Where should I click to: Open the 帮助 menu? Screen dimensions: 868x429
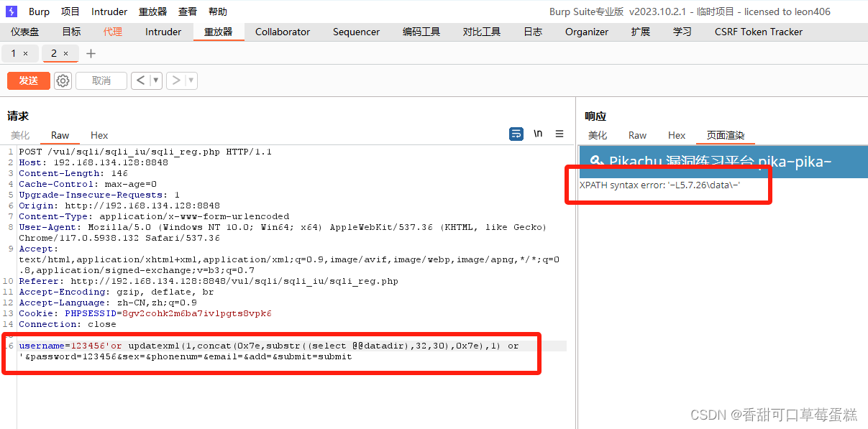[x=218, y=11]
